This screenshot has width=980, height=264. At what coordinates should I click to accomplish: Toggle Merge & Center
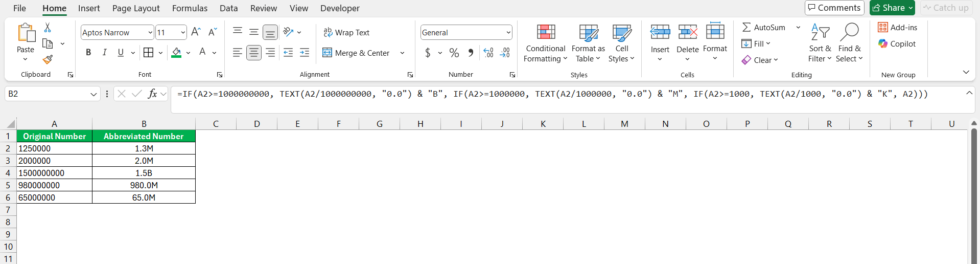pyautogui.click(x=356, y=53)
